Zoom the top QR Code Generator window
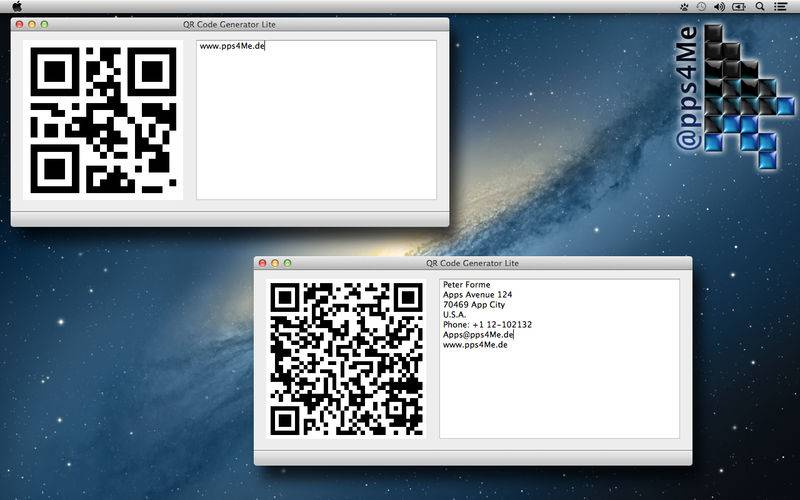The height and width of the screenshot is (500, 800). pos(44,24)
